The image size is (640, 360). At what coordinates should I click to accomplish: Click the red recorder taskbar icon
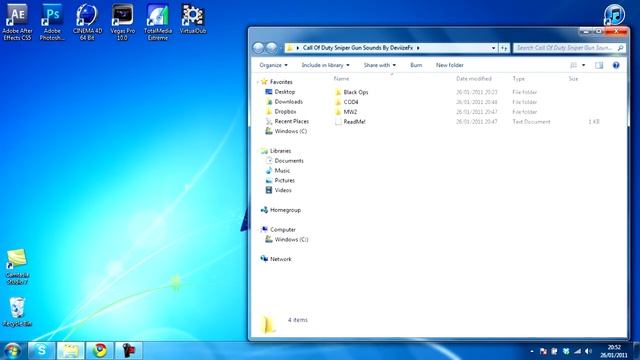coord(129,350)
